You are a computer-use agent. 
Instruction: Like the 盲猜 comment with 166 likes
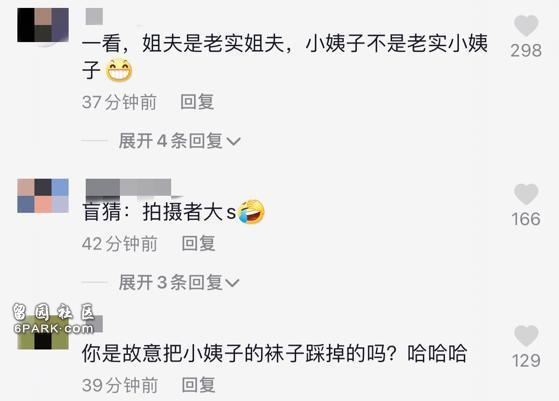(x=526, y=194)
